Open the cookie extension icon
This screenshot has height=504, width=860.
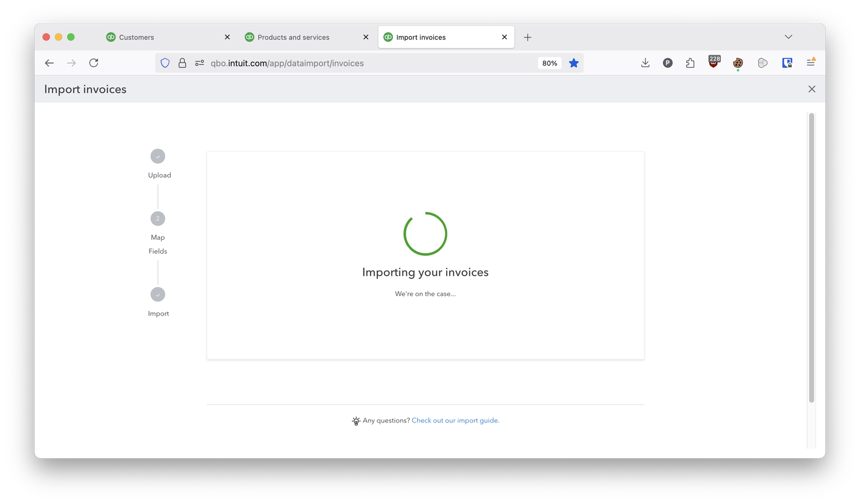click(738, 63)
